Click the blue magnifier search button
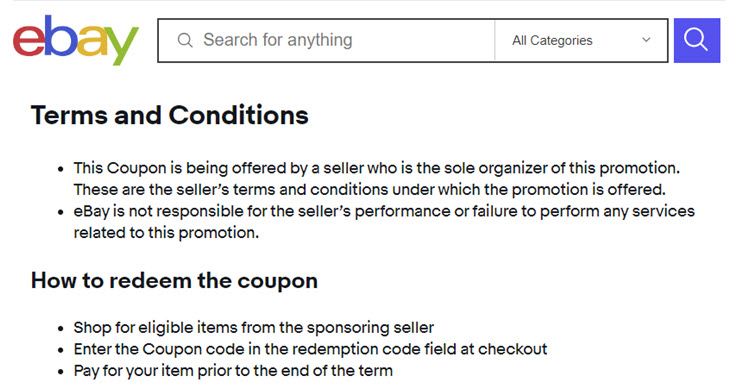 (x=697, y=40)
